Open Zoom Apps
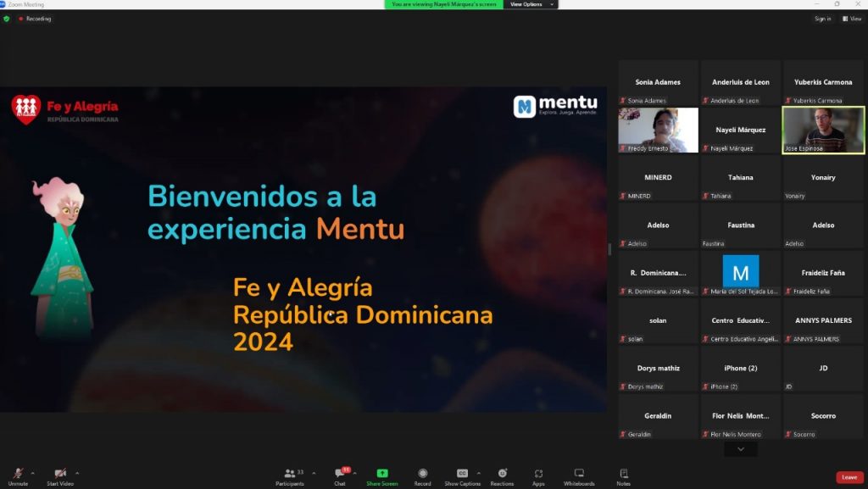 coord(538,475)
